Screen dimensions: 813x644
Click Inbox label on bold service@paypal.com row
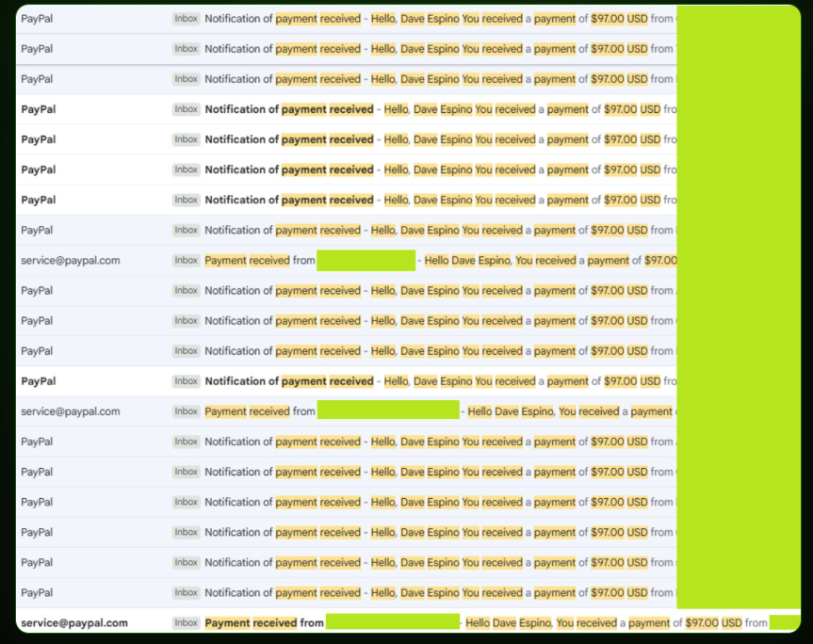coord(187,622)
